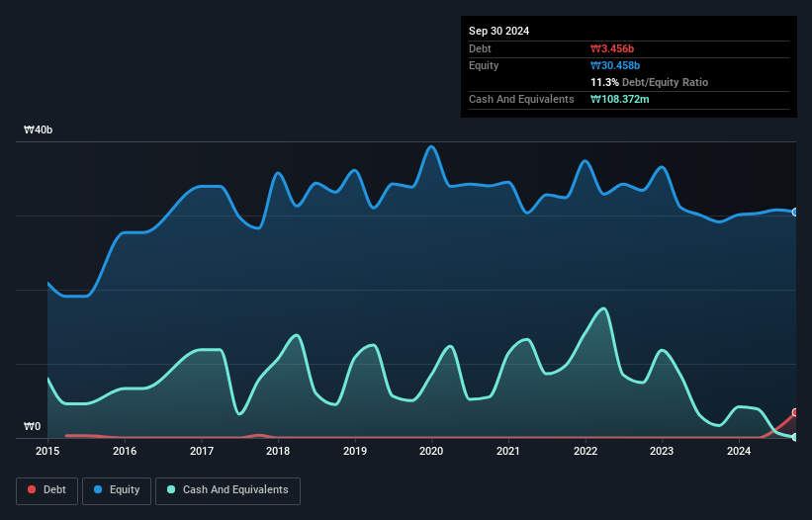Toggle the Equity legend button
812x520 pixels.
click(x=117, y=490)
